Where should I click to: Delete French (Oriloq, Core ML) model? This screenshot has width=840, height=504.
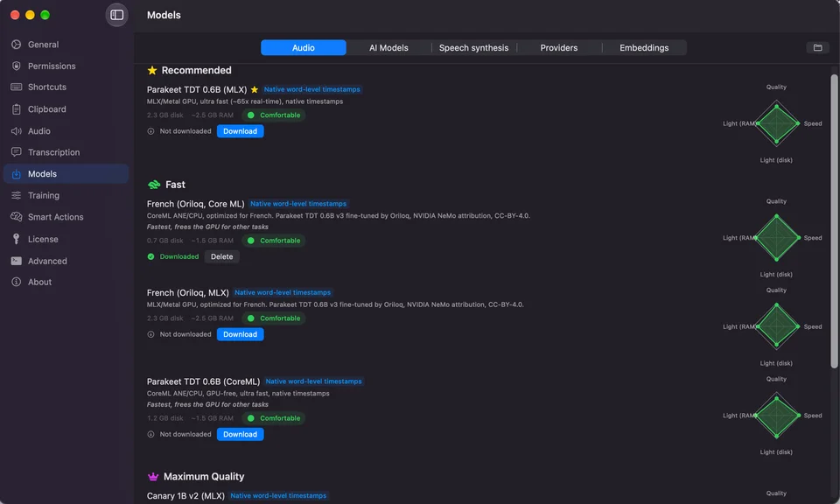(221, 256)
